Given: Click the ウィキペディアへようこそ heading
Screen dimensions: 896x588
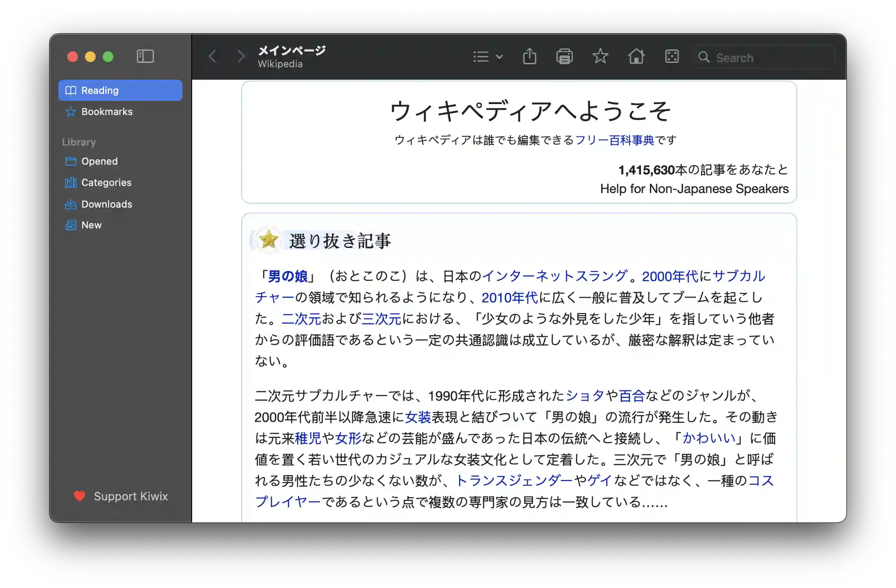Looking at the screenshot, I should click(x=530, y=111).
